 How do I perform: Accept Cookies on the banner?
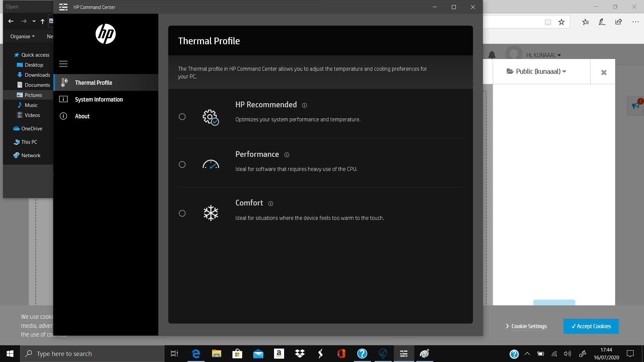coord(591,326)
